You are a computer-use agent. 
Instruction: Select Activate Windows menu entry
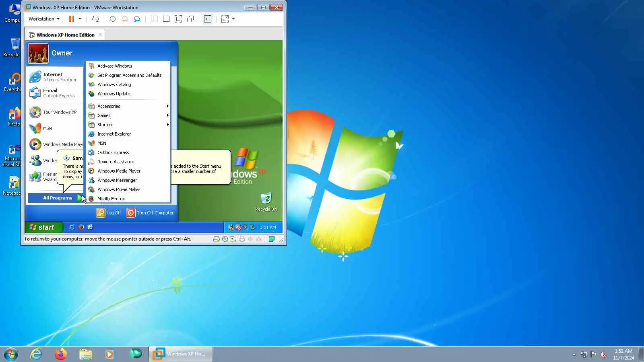point(128,66)
